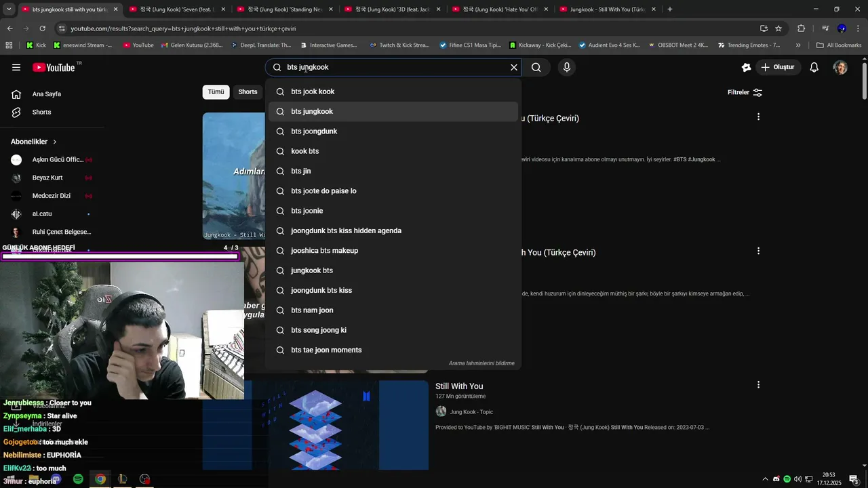
Task: Switch to 'Jungkook - Still With You' tab
Action: coord(607,9)
